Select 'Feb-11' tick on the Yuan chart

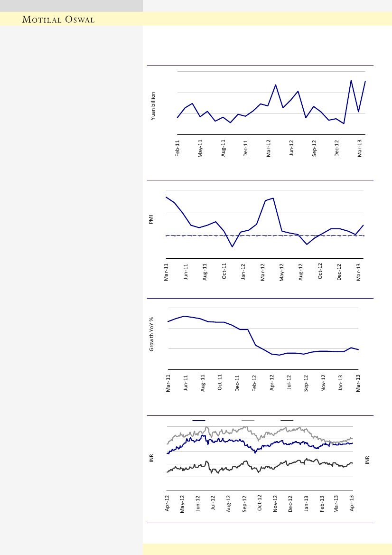tap(178, 148)
